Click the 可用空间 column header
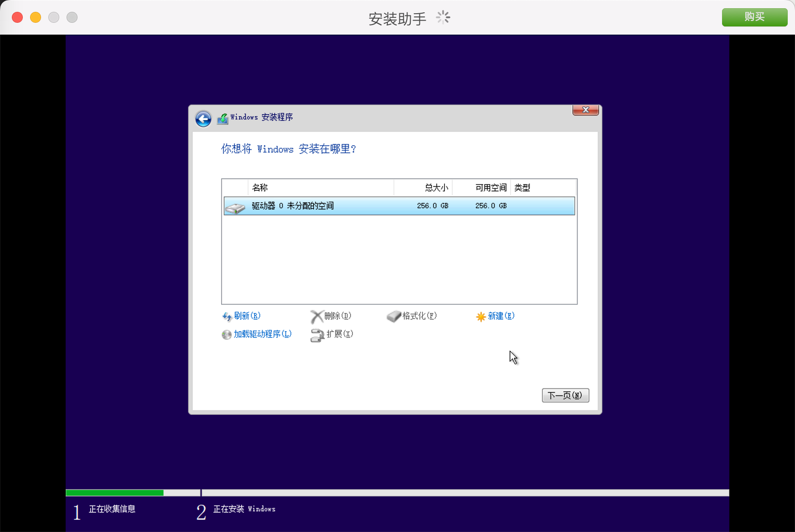 tap(490, 188)
